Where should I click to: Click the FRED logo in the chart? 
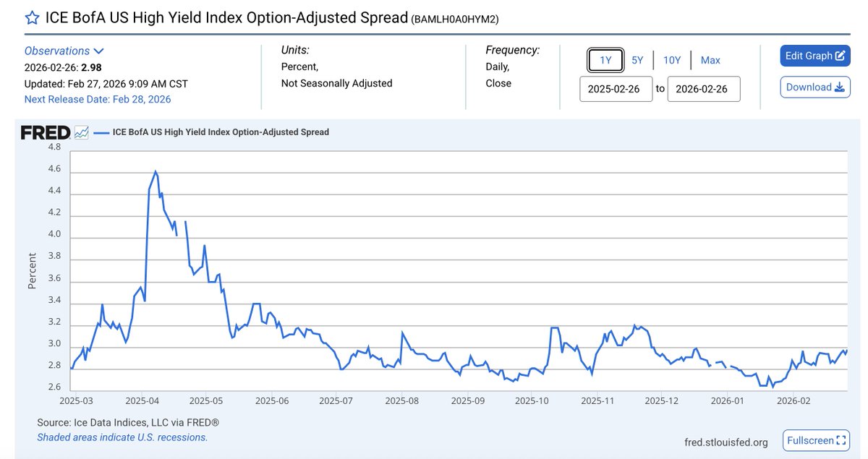45,132
